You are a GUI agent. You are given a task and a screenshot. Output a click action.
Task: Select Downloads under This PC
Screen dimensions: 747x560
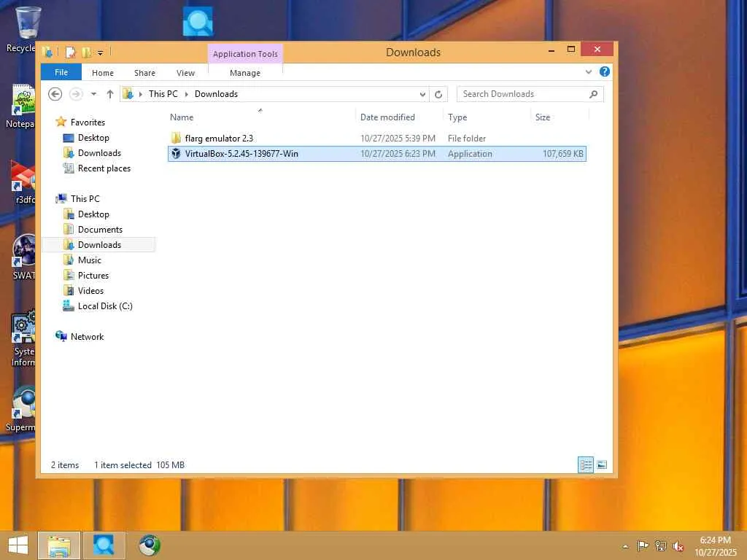(99, 245)
